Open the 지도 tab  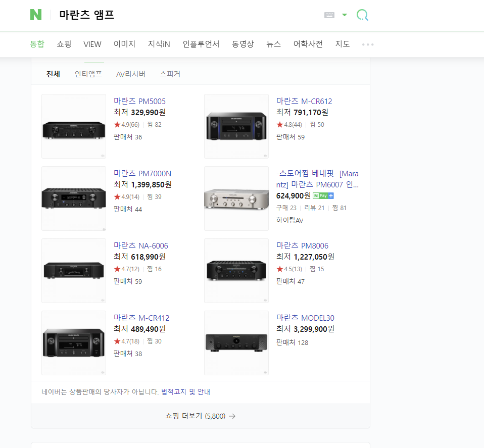point(343,44)
